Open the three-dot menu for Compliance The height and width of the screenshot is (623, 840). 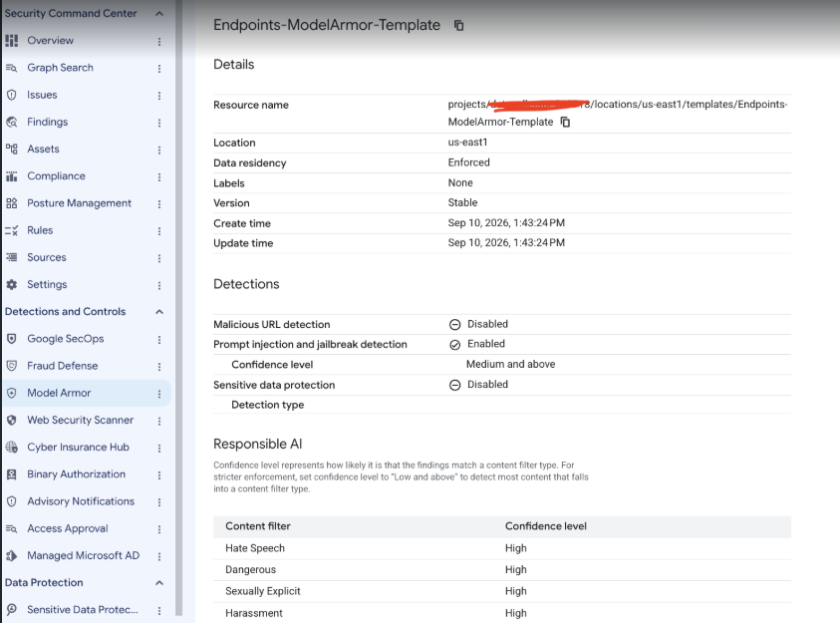[x=159, y=176]
